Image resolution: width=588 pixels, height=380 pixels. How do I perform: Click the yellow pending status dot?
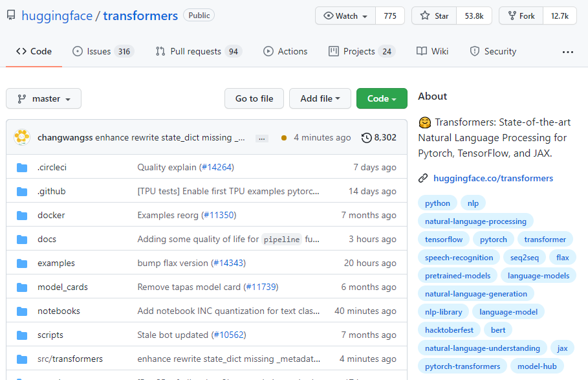coord(284,138)
